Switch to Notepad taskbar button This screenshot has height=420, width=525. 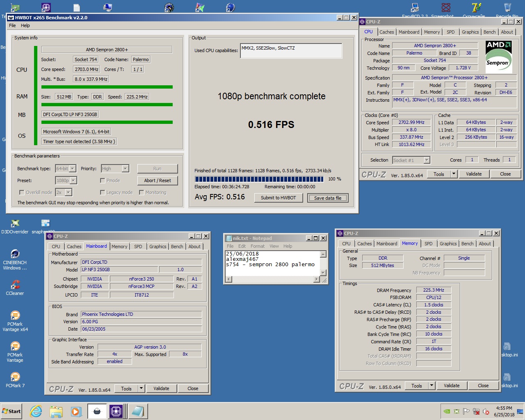[x=137, y=411]
